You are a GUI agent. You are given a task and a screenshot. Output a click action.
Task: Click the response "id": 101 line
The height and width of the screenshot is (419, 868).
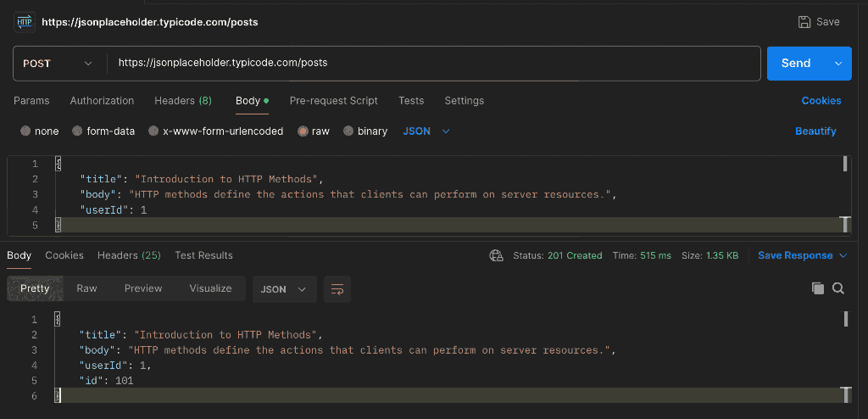click(106, 381)
